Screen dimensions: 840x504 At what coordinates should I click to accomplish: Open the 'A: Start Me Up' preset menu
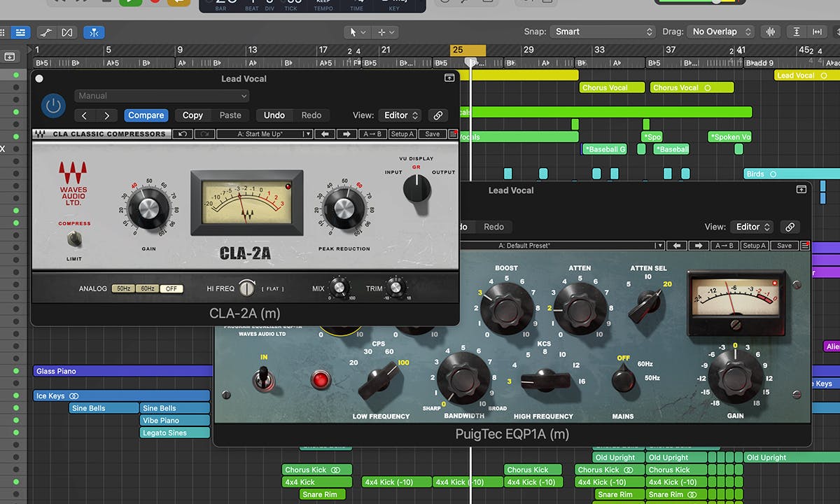(265, 134)
